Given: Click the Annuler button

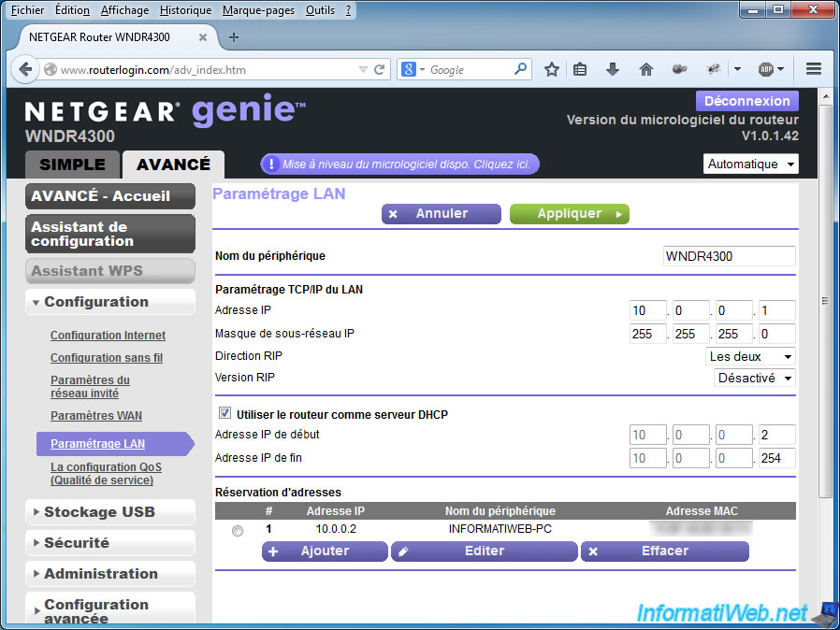Looking at the screenshot, I should click(x=442, y=213).
